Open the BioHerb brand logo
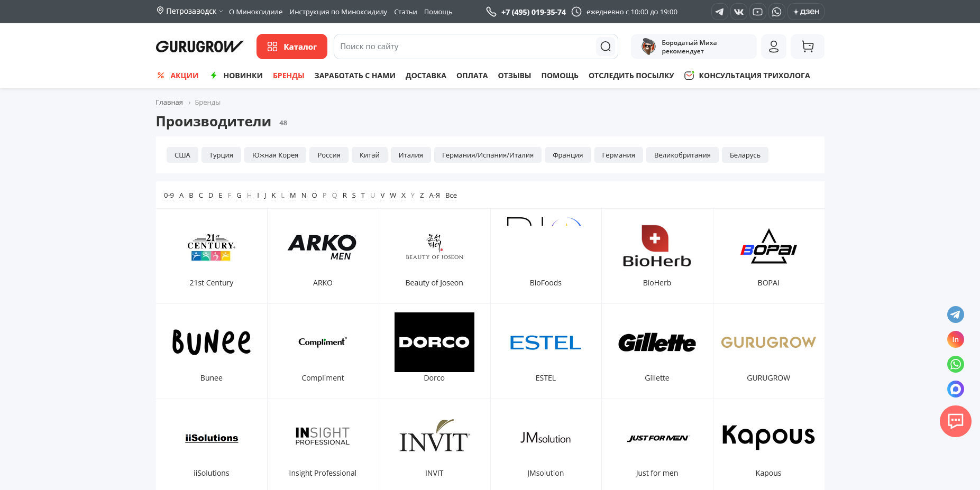 pos(657,246)
